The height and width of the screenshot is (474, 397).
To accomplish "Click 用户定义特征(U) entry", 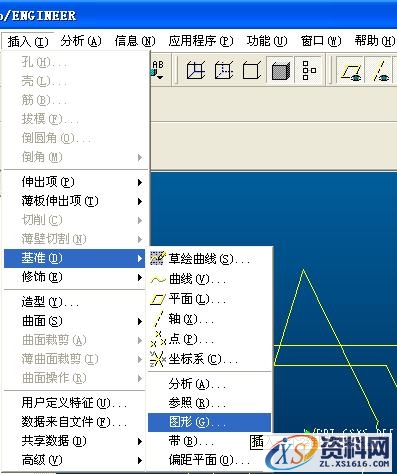I will click(75, 403).
